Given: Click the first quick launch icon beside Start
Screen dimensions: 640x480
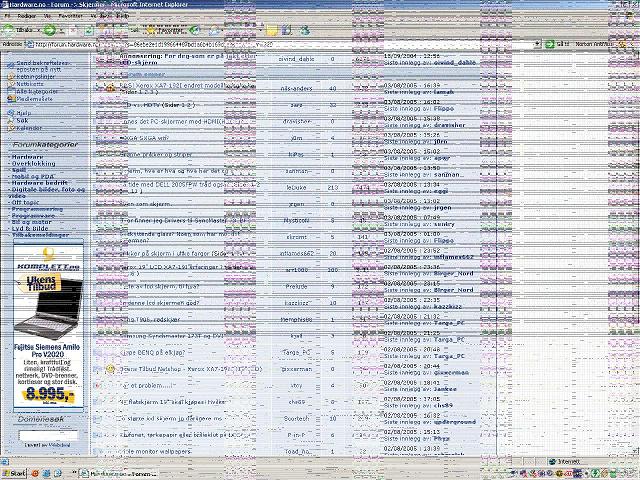Looking at the screenshot, I should (x=35, y=473).
